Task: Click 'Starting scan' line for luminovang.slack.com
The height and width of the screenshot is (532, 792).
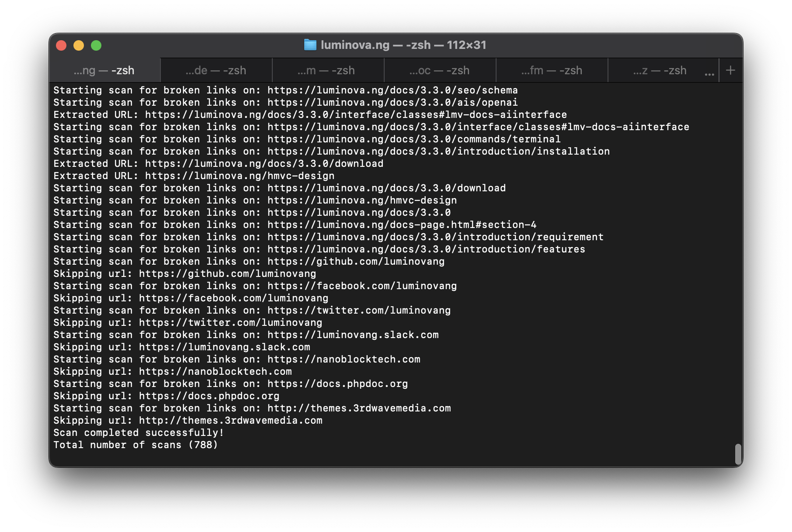Action: pyautogui.click(x=246, y=335)
